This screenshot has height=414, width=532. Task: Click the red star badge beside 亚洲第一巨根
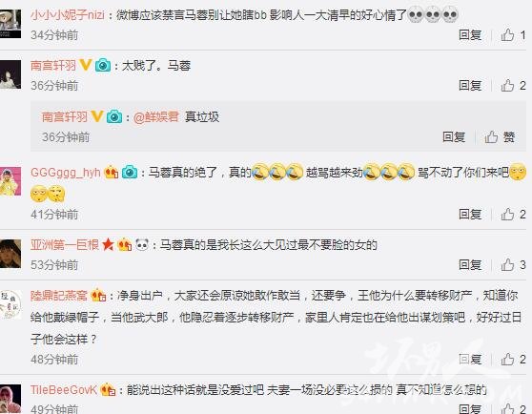108,244
